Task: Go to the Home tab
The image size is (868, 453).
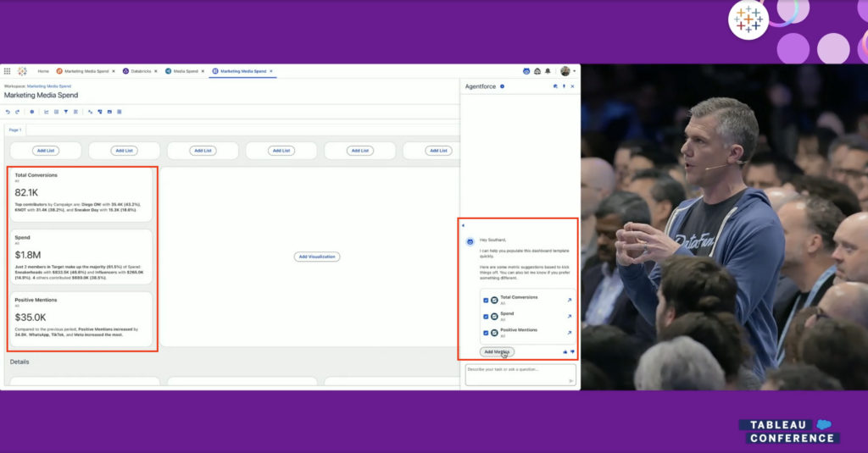Action: (43, 71)
